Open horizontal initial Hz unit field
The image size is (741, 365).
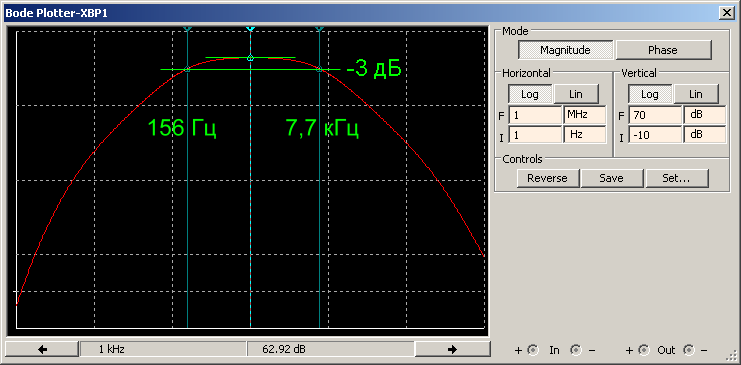pyautogui.click(x=585, y=134)
